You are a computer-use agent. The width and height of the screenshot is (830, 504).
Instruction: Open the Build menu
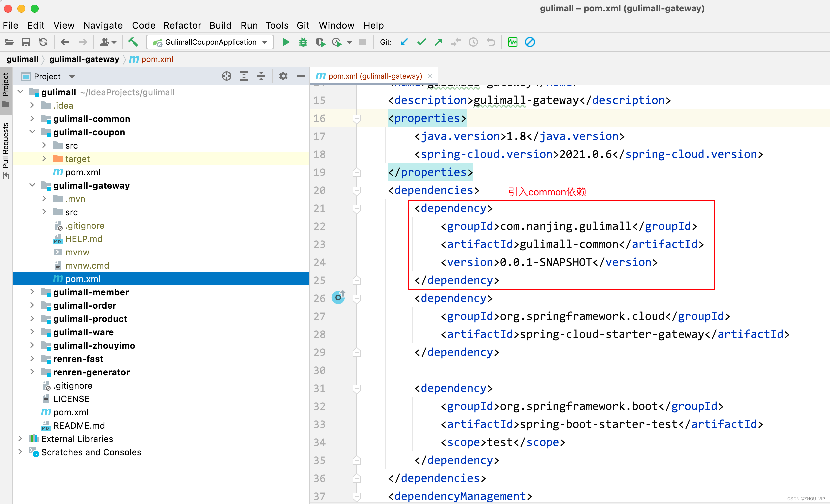click(x=220, y=25)
